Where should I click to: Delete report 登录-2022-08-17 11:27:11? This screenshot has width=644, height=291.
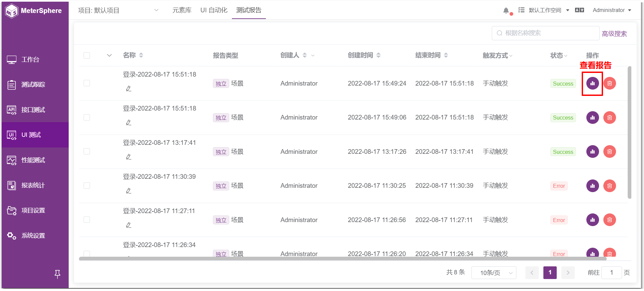point(609,220)
